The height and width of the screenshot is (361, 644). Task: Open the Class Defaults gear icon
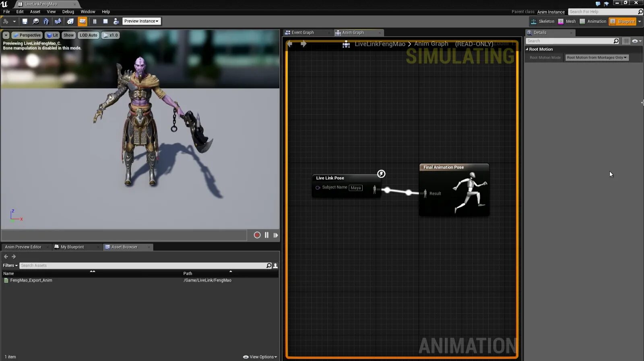pos(70,21)
